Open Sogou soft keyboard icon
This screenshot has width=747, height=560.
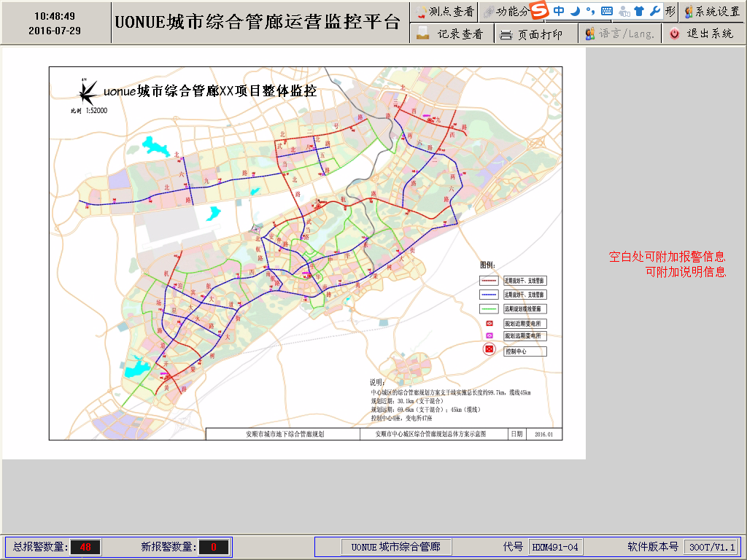[607, 11]
